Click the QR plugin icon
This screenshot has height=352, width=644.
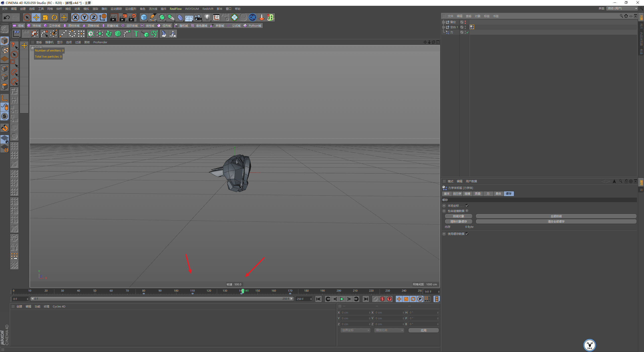click(x=252, y=17)
